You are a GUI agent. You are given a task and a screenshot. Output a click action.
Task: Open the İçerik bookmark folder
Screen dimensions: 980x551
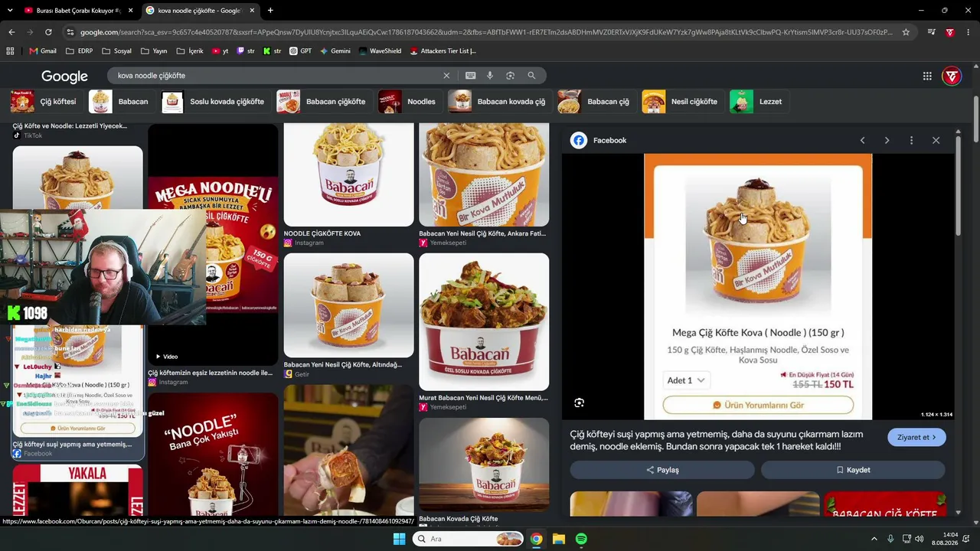[x=190, y=51]
